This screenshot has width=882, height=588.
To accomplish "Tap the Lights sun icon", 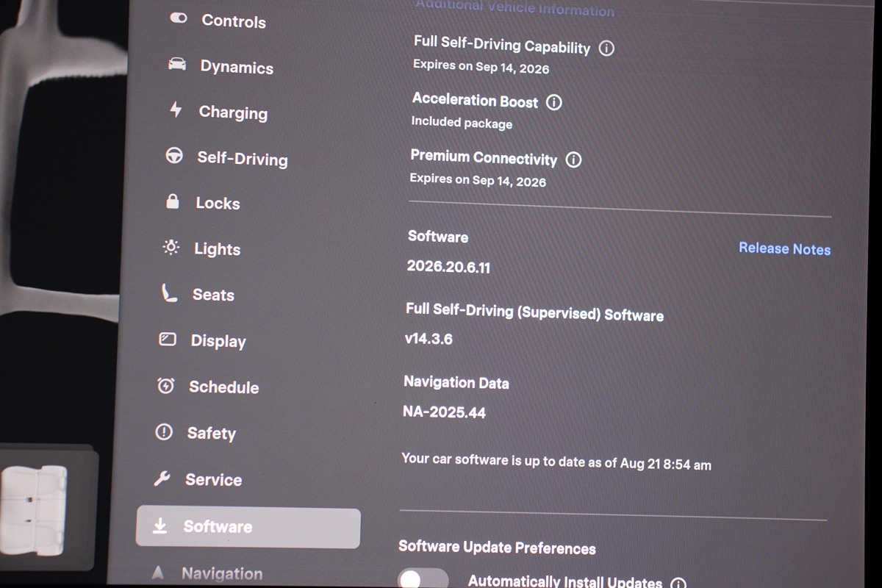I will coord(171,248).
